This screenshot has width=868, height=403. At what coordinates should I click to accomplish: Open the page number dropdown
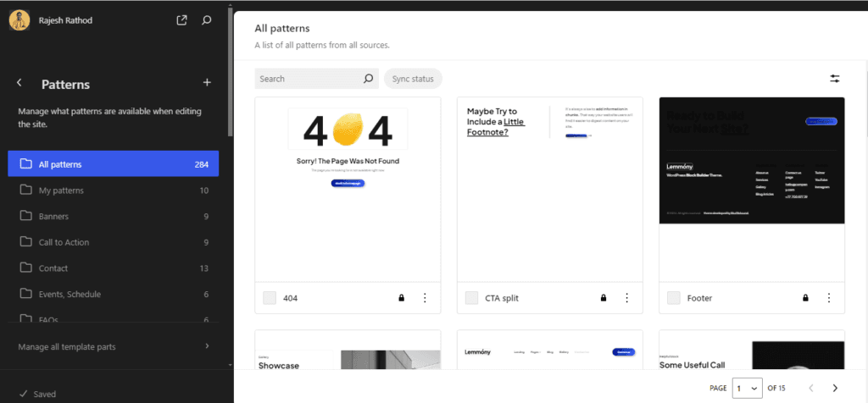click(x=747, y=388)
